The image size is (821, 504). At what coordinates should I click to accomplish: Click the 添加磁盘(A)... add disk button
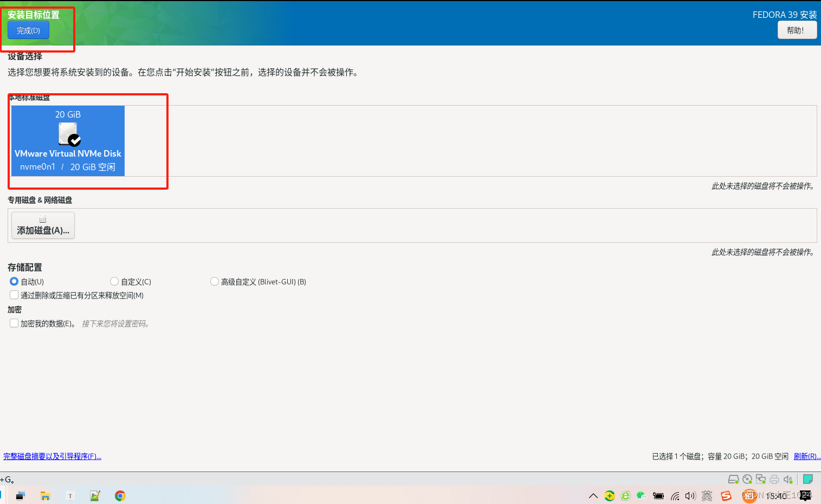(x=43, y=225)
